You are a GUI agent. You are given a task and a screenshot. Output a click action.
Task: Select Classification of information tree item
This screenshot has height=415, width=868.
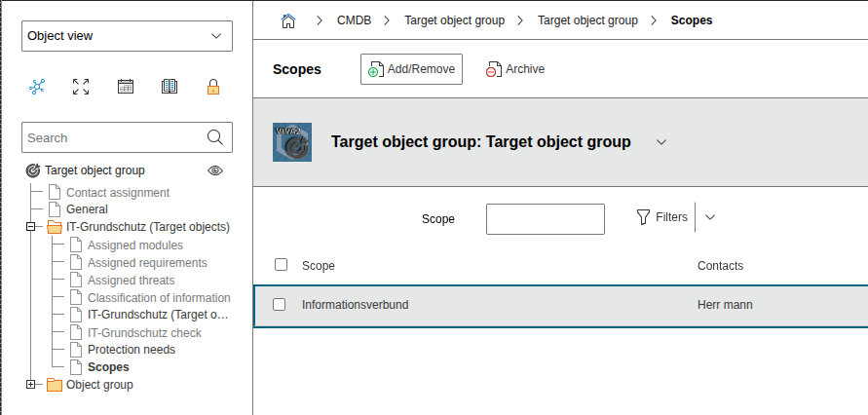(x=159, y=298)
